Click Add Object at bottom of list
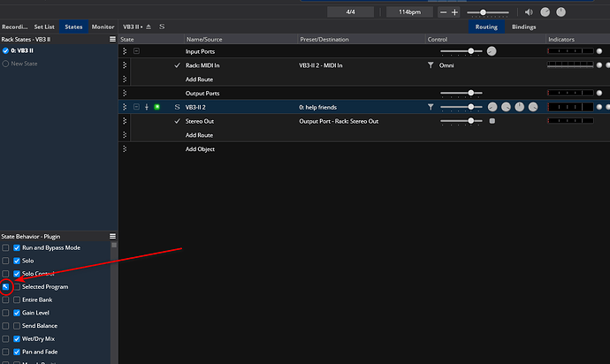The width and height of the screenshot is (610, 364). point(200,149)
